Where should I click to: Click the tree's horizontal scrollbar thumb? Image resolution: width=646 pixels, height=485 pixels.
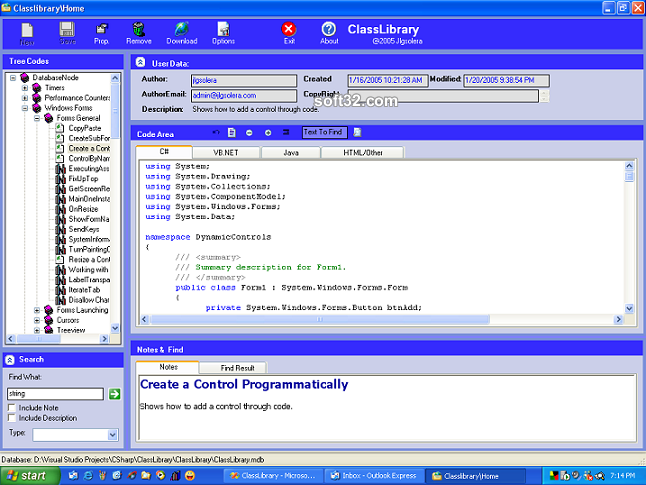click(x=39, y=339)
